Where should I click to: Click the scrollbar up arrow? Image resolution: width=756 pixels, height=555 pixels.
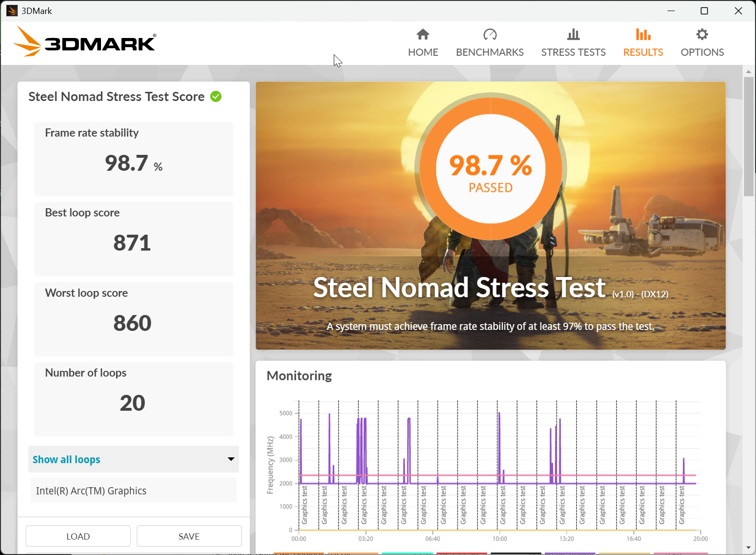coord(748,71)
